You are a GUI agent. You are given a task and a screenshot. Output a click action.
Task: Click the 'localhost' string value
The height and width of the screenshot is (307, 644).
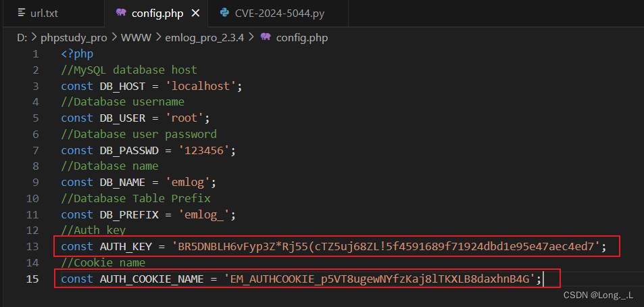click(201, 86)
